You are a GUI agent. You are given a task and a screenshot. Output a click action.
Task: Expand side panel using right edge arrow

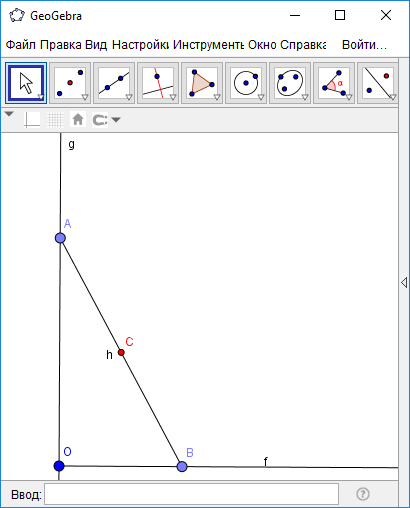pyautogui.click(x=404, y=283)
